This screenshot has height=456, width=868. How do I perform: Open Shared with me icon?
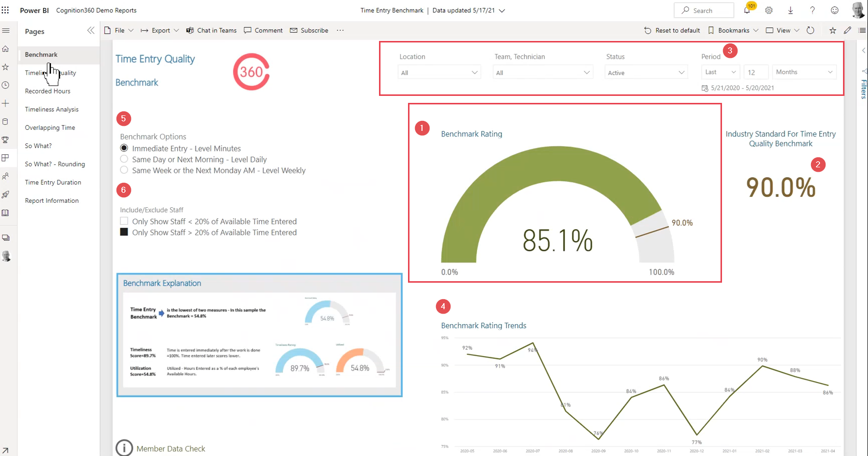[6, 176]
